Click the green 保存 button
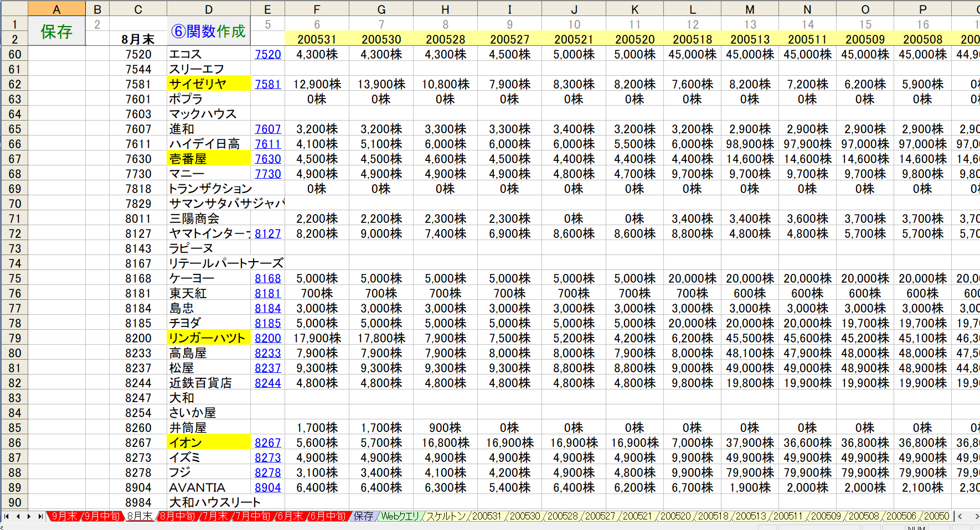This screenshot has height=530, width=980. point(56,32)
